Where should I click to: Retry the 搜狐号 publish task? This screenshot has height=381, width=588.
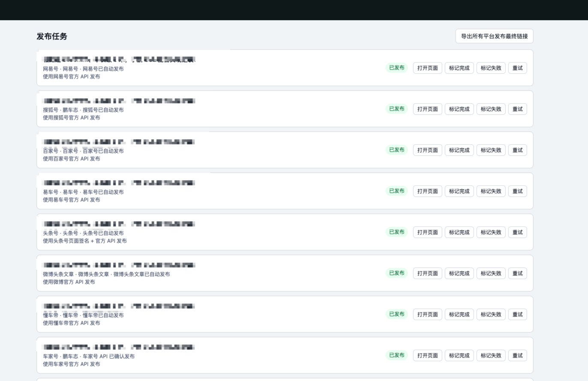click(517, 109)
